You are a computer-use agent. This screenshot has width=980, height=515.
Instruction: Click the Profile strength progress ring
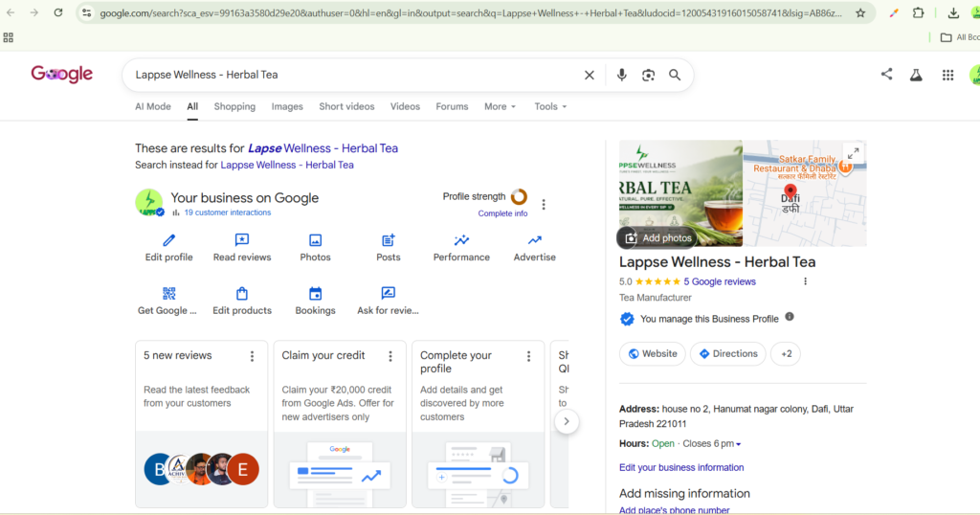(519, 197)
